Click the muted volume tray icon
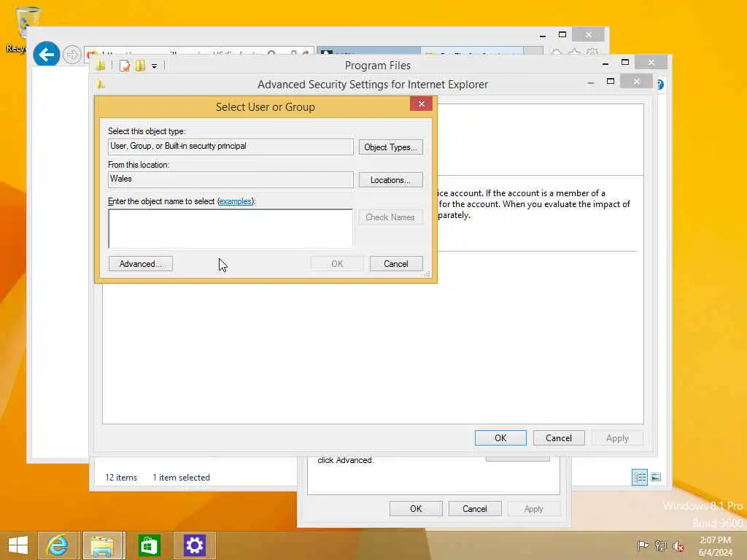 tap(678, 545)
